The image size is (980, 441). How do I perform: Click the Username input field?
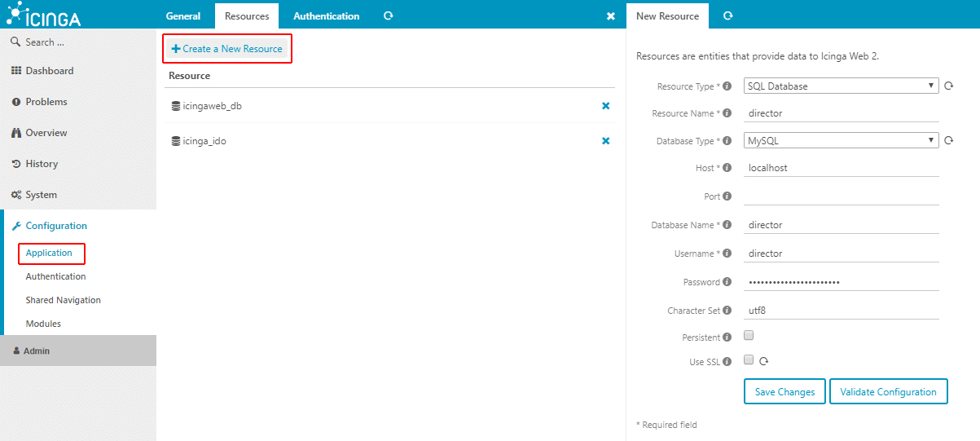[x=842, y=254]
